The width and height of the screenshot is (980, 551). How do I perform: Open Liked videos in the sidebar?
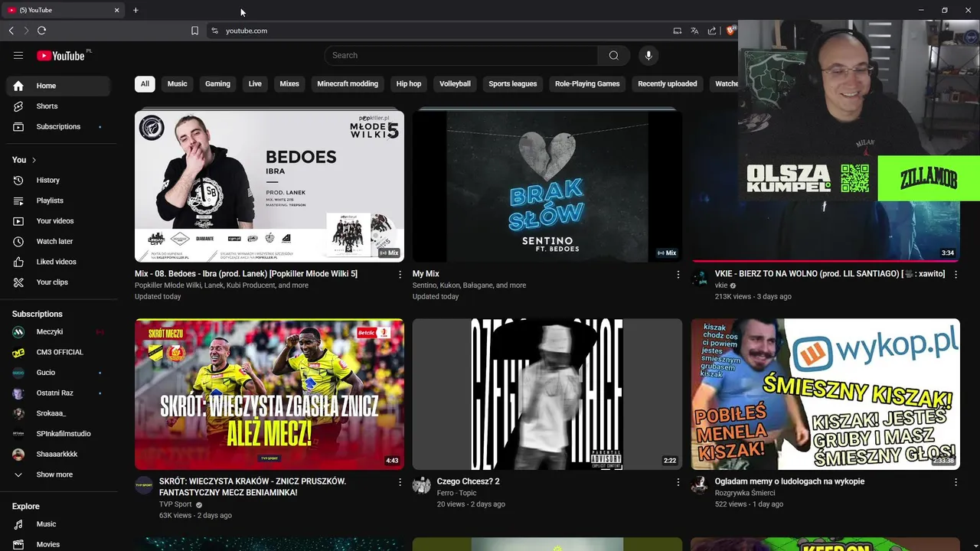coord(58,262)
